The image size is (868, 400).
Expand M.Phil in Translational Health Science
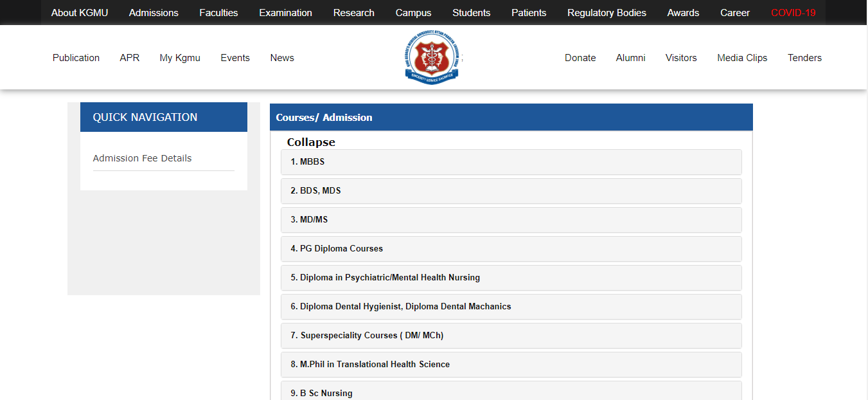pos(511,364)
